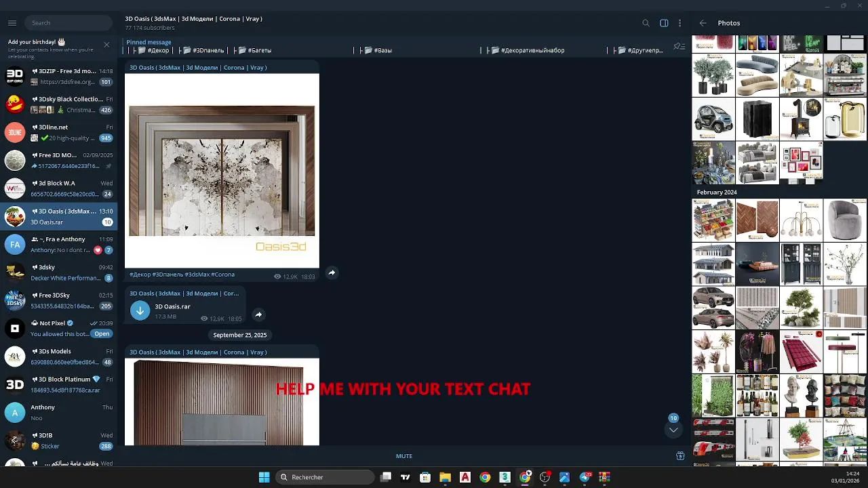Open the Free 3D MO... chat from 02/09/2025
This screenshot has width=868, height=488.
pyautogui.click(x=59, y=160)
